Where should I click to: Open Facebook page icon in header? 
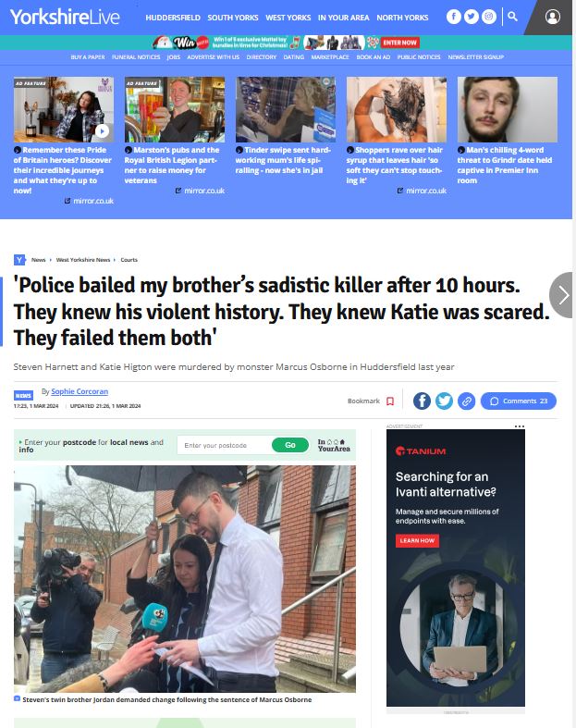click(453, 17)
